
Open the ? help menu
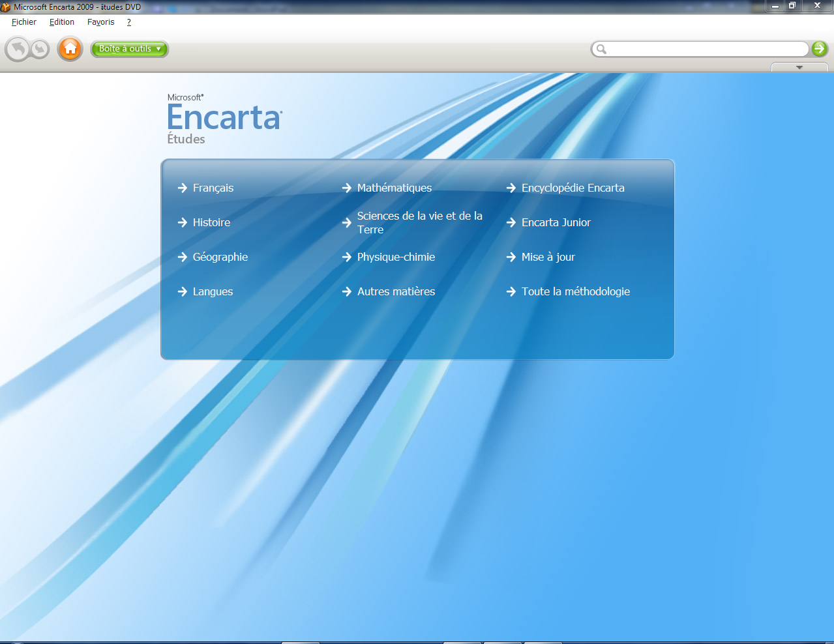point(129,22)
